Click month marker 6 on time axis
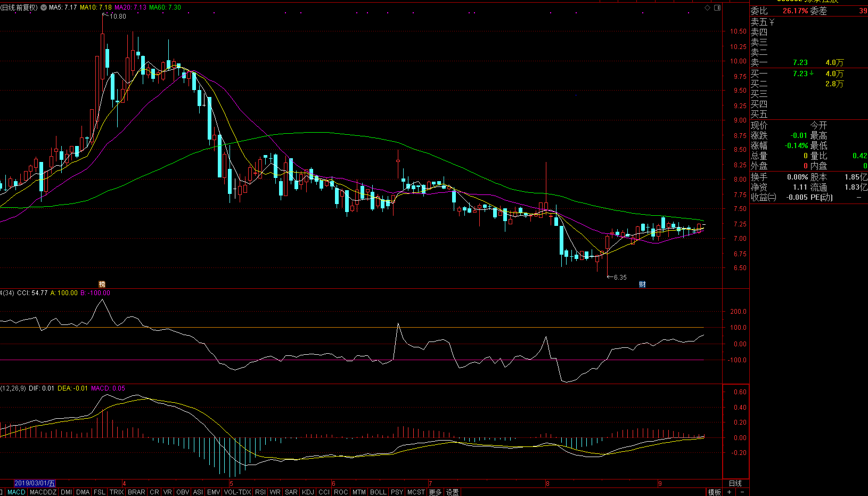 [333, 484]
